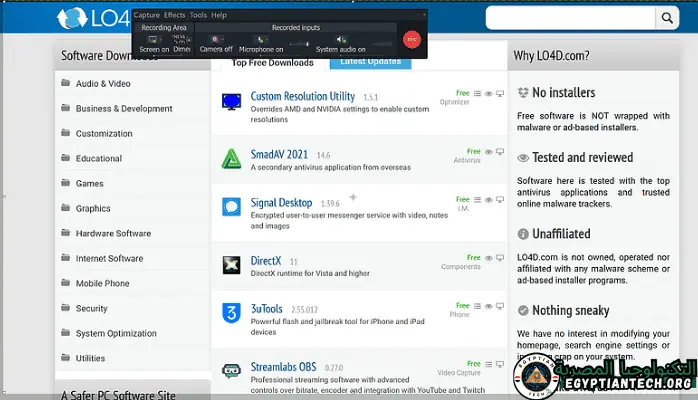
Task: Open Custom Resolution Utility title link
Action: pyautogui.click(x=303, y=96)
